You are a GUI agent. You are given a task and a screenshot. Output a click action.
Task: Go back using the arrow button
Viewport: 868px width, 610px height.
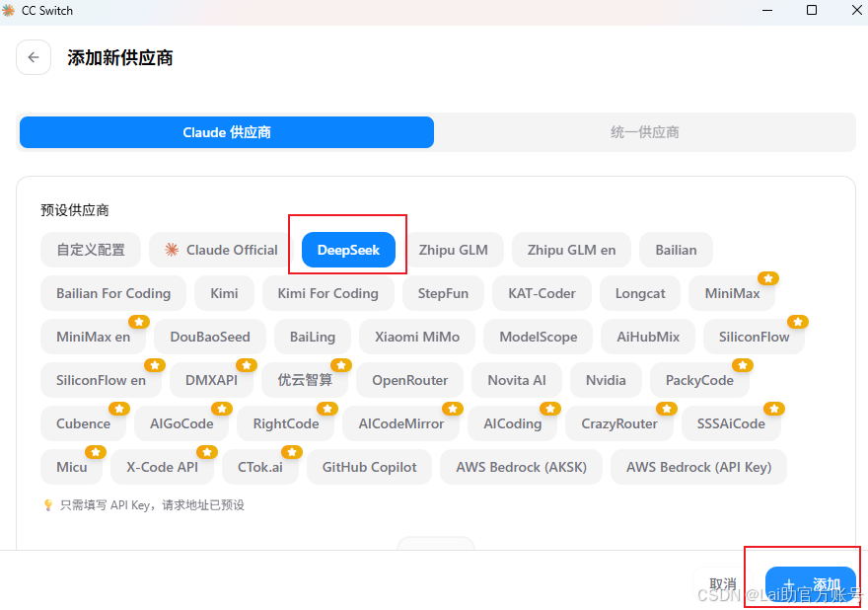[x=34, y=57]
